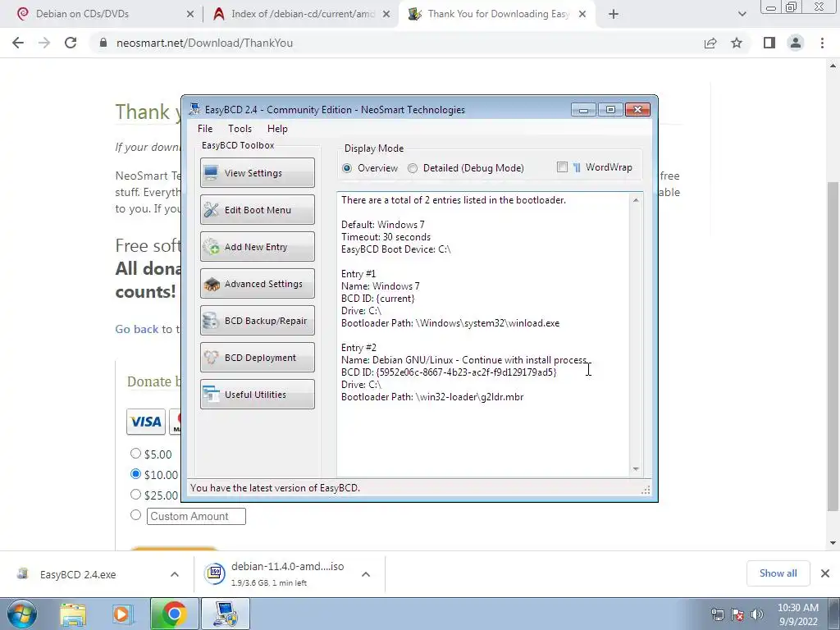This screenshot has width=840, height=630.
Task: Open BCD Backup/Repair section
Action: [x=257, y=321]
